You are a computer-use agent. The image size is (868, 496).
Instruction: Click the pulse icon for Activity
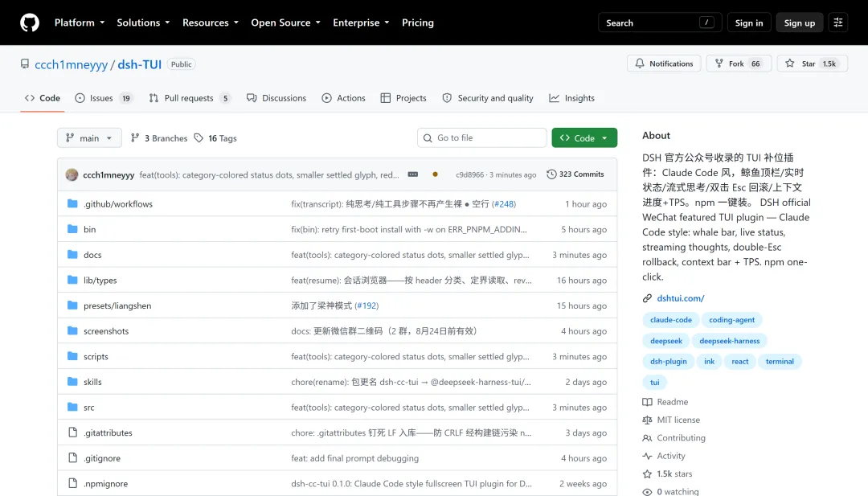click(647, 456)
